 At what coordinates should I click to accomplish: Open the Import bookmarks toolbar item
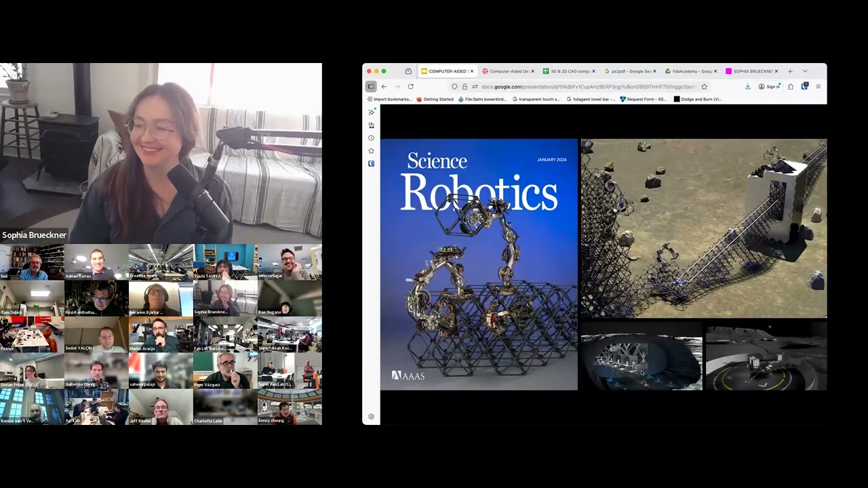[x=389, y=99]
